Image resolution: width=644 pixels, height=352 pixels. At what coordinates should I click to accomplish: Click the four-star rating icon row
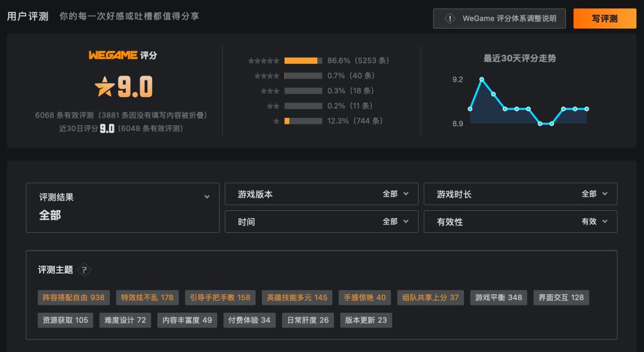(x=267, y=76)
